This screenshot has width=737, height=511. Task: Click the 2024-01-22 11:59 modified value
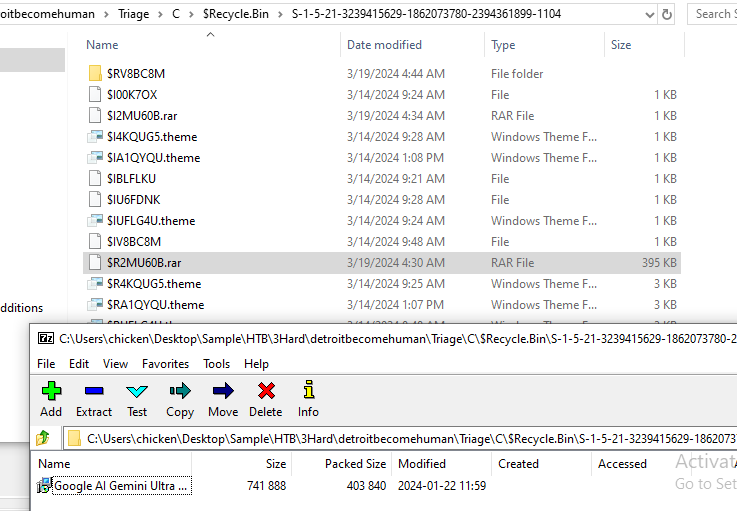point(442,486)
